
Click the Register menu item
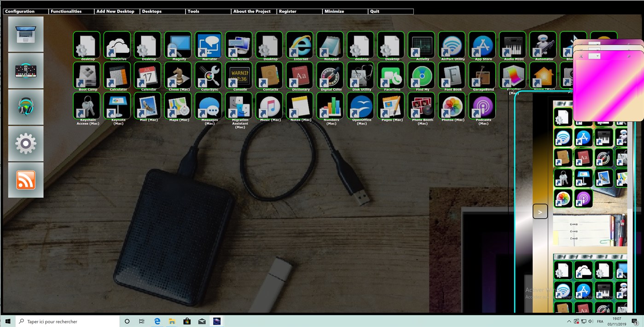(x=299, y=11)
